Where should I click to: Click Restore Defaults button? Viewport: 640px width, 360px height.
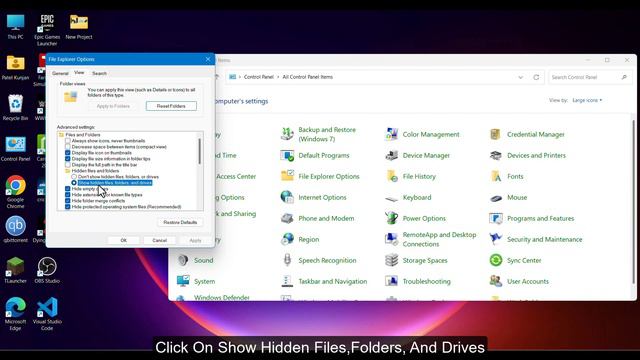[x=180, y=222]
